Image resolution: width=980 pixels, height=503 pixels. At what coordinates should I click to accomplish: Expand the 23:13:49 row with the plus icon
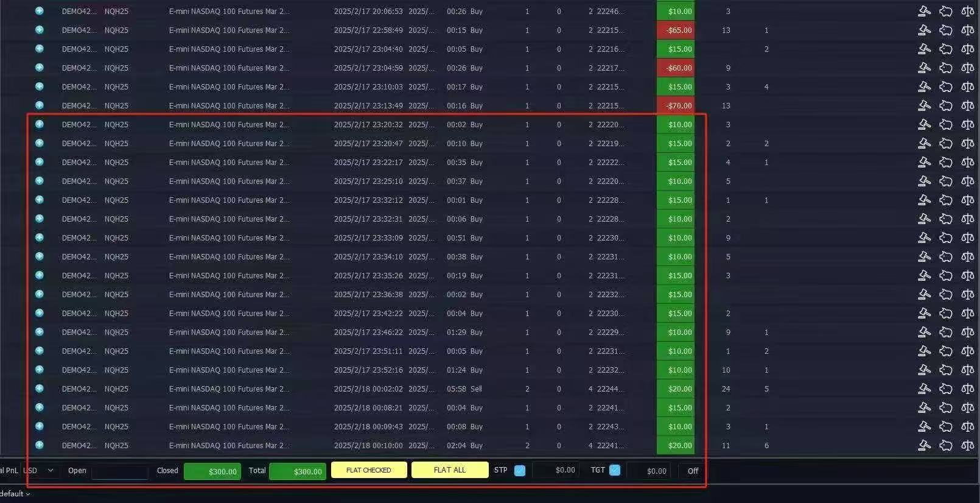[40, 105]
